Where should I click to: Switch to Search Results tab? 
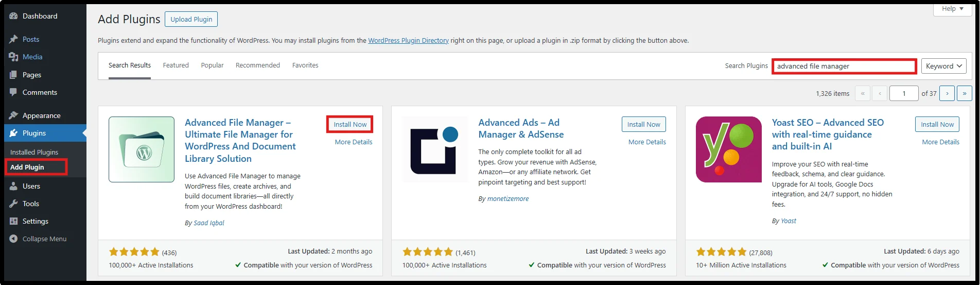(130, 65)
